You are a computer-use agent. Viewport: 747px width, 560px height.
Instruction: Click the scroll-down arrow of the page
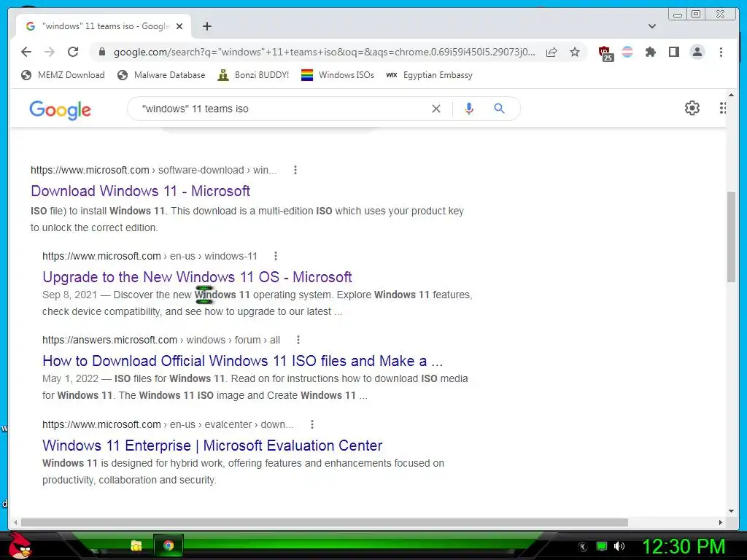coord(731,511)
